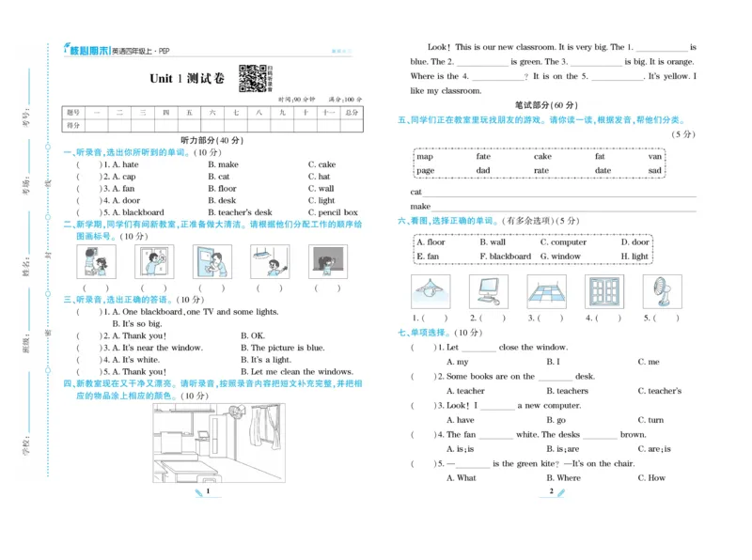Select option C. teacher's in question 2
Image resolution: width=752 pixels, height=560 pixels.
coord(660,391)
